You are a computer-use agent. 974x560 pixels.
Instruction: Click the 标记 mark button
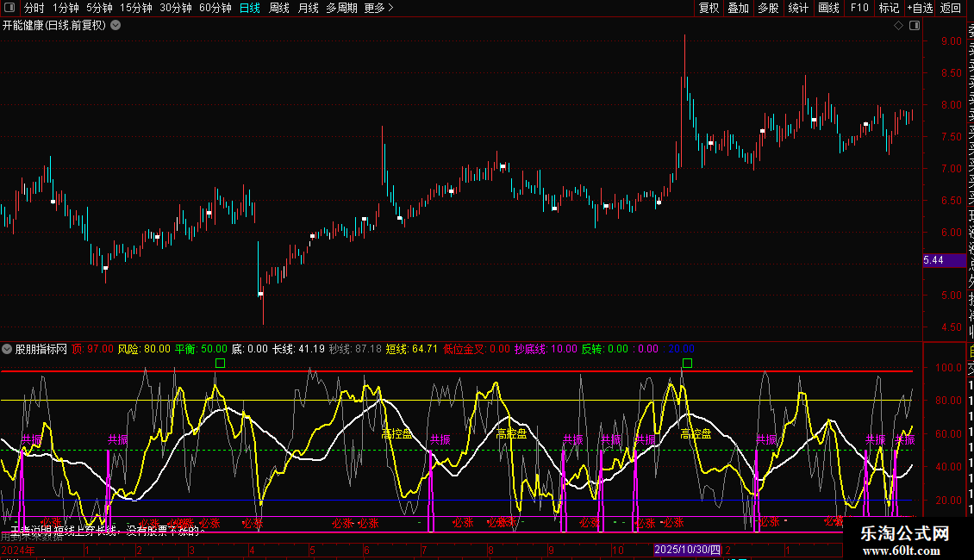click(889, 8)
